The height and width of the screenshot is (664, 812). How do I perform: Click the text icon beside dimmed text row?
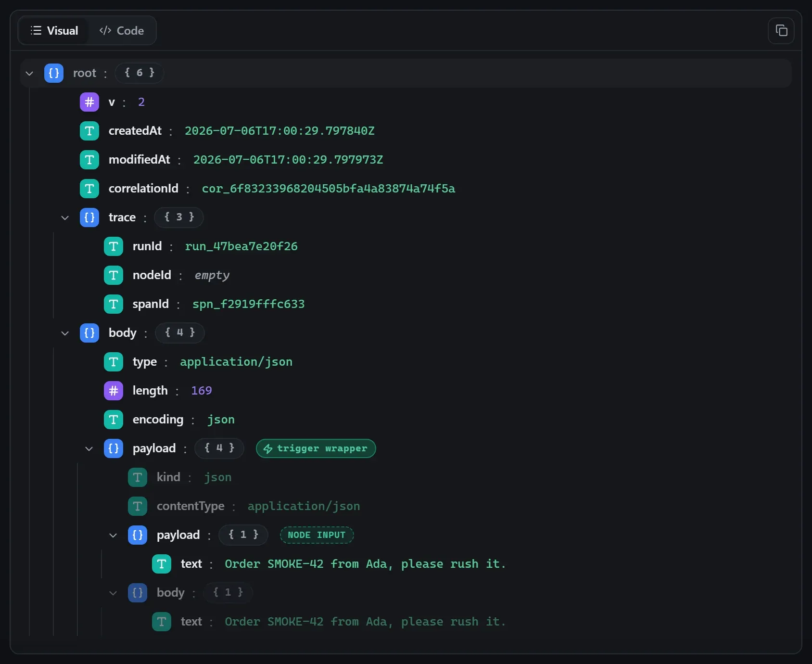[162, 622]
